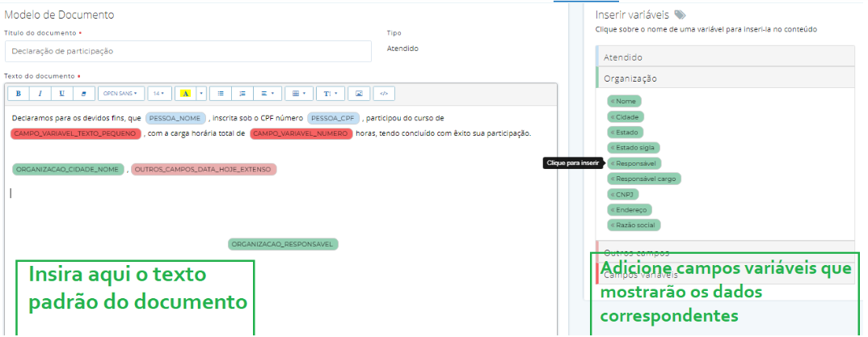Open the OPEN SANS font family dropdown
Viewport: 868px width, 337px height.
pos(121,93)
